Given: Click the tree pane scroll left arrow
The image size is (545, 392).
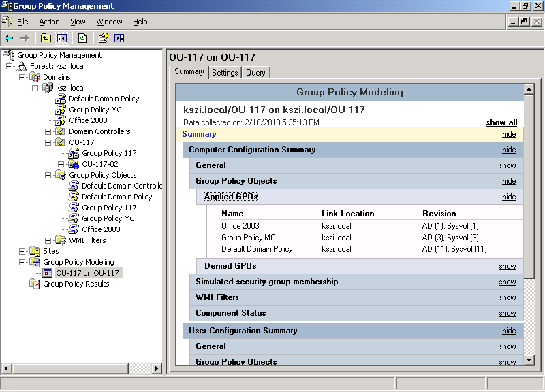Looking at the screenshot, I should point(7,368).
